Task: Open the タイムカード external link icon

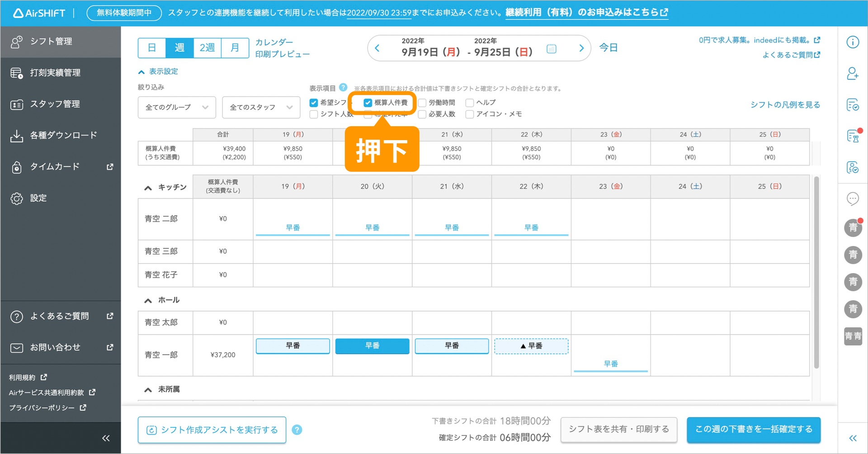Action: pos(109,166)
